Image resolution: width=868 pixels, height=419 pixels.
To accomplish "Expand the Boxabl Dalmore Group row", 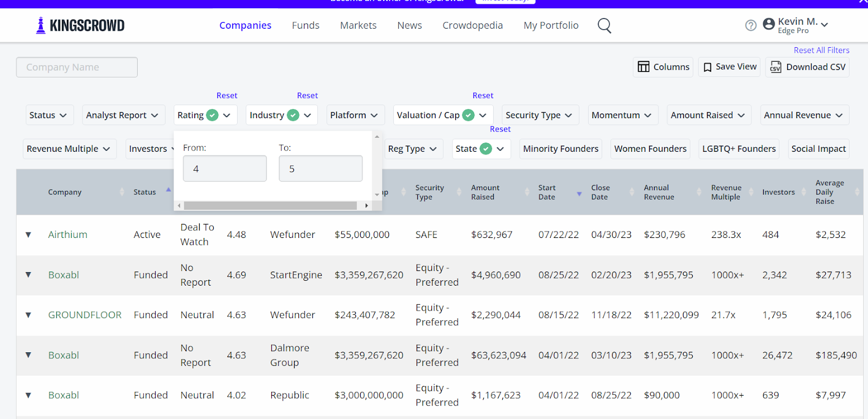I will pos(28,355).
